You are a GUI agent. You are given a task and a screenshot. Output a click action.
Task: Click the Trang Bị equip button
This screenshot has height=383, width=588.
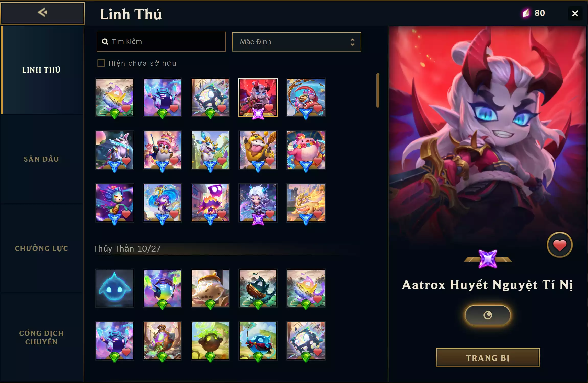[488, 357]
